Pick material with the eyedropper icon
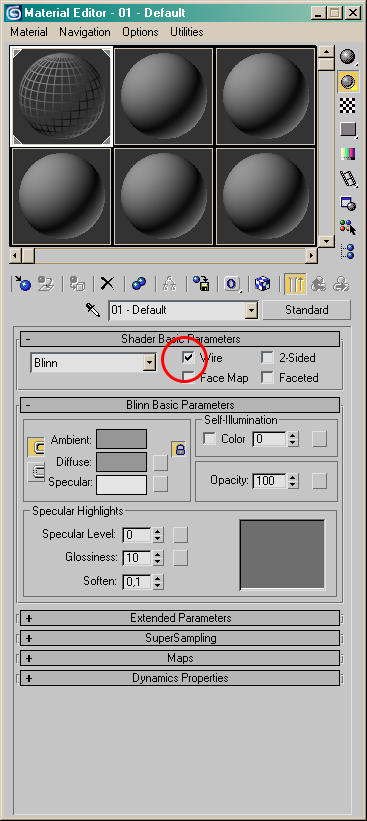Viewport: 367px width, 821px height. point(93,310)
